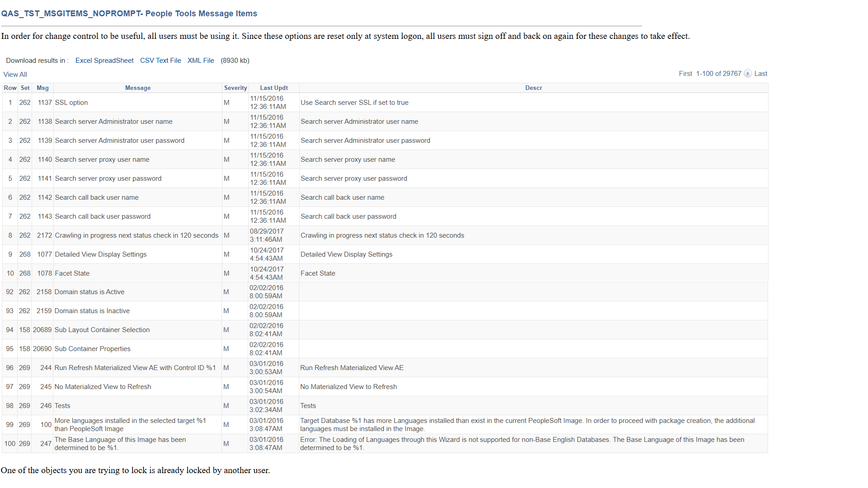
Task: Click the First page navigation label
Action: pos(684,73)
